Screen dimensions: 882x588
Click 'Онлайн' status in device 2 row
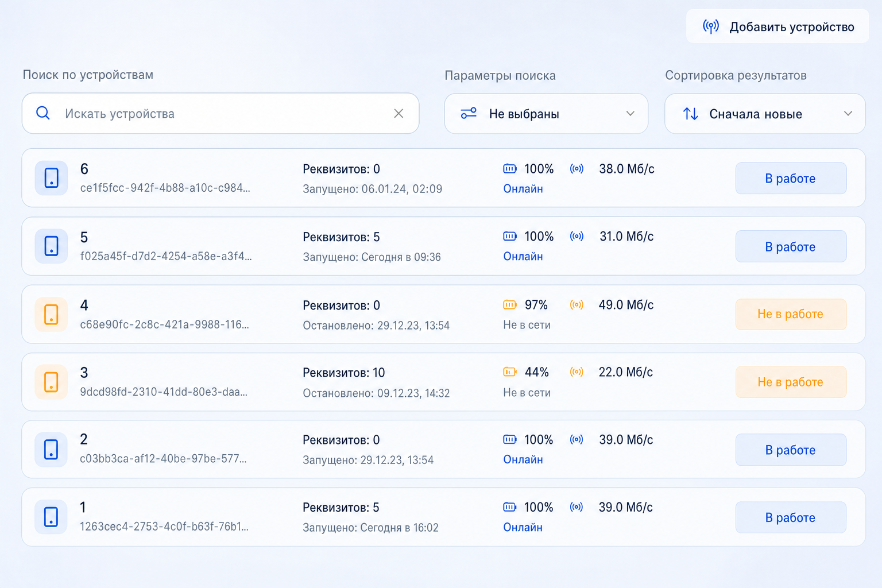point(523,459)
